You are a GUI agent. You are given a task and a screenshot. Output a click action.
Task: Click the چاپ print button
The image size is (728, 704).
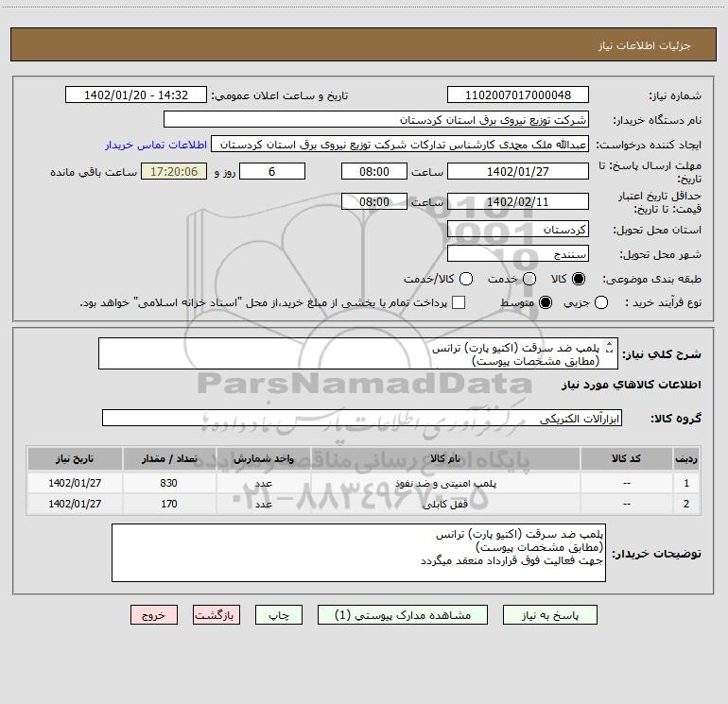(279, 615)
